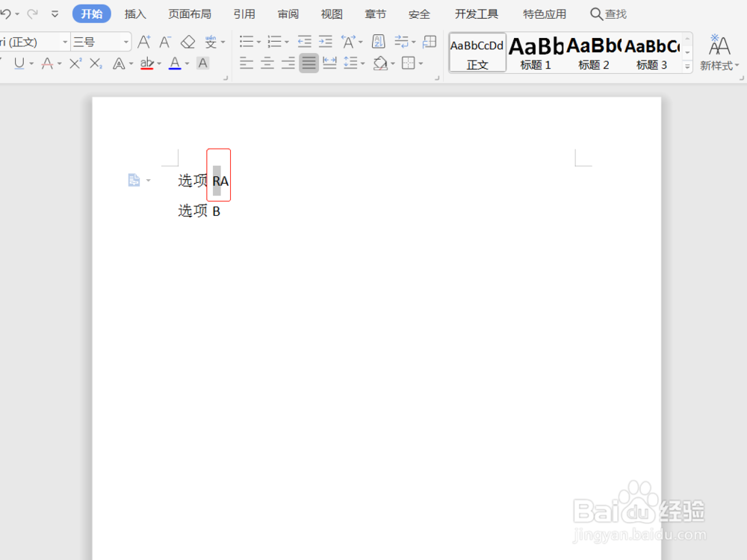Apply the 标题 2 style
Viewport: 747px width, 560px height.
594,53
